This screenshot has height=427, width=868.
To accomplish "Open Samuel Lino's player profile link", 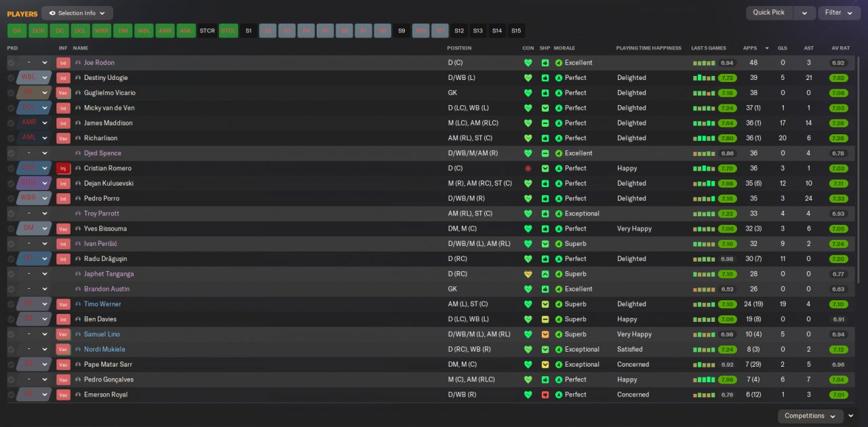I will tap(102, 334).
